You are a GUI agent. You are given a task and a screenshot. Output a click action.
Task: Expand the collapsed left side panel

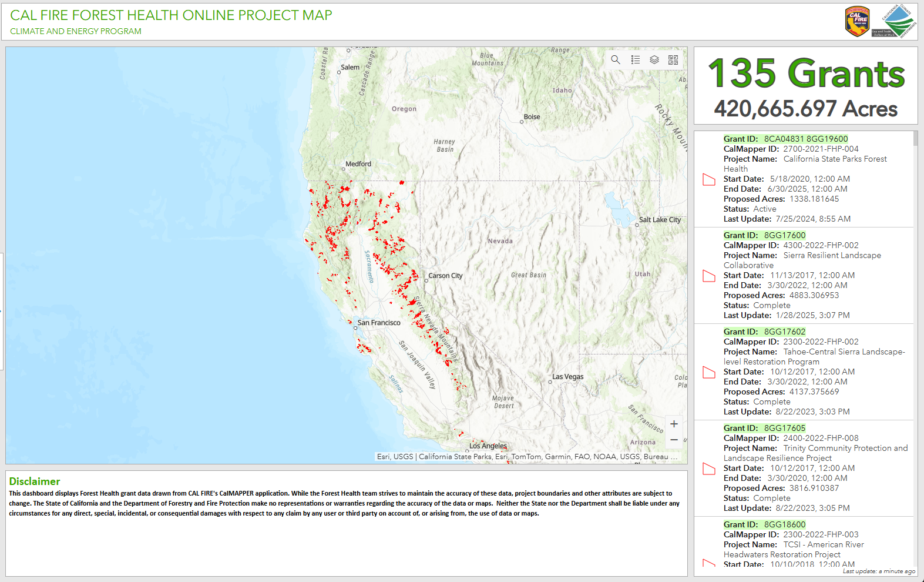tap(2, 312)
